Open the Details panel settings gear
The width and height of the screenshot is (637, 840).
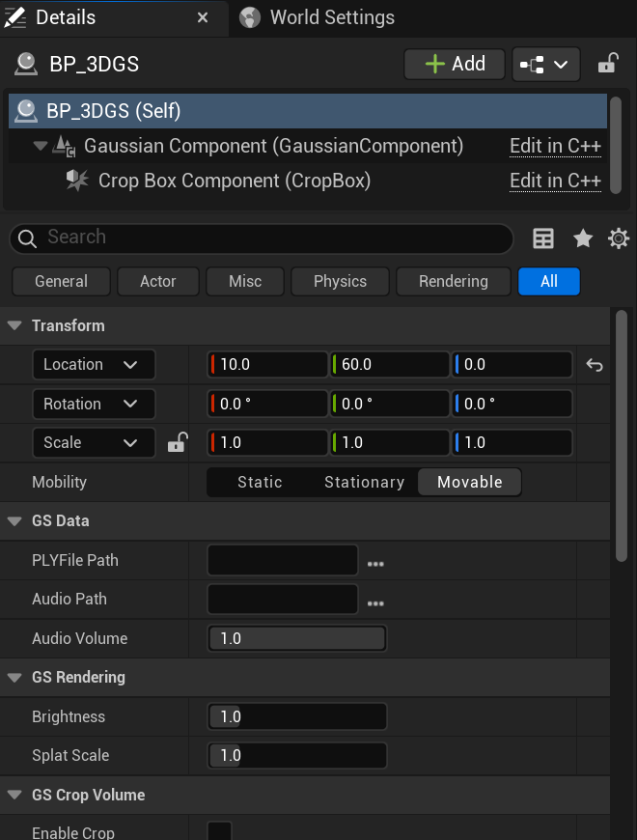(x=619, y=238)
